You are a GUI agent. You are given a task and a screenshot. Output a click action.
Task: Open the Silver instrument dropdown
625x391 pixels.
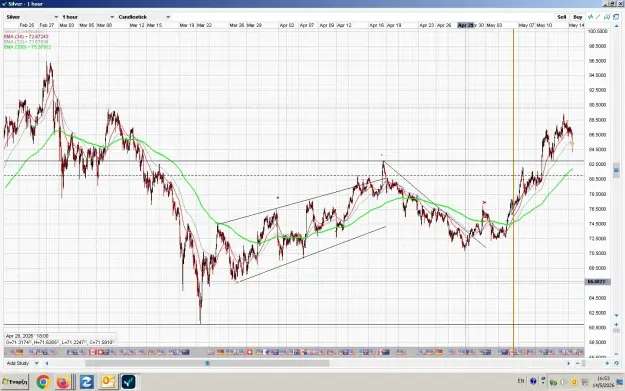pos(32,17)
